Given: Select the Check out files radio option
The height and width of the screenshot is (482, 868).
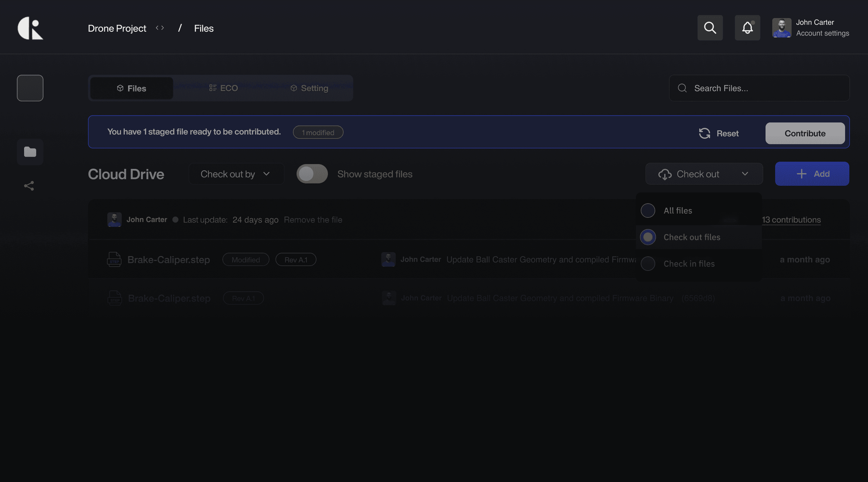Looking at the screenshot, I should pyautogui.click(x=648, y=237).
